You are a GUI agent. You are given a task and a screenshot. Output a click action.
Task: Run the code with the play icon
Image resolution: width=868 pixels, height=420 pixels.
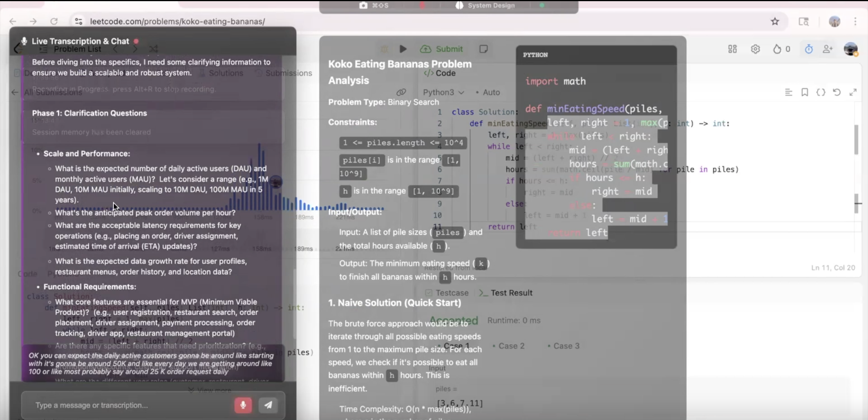pyautogui.click(x=403, y=49)
